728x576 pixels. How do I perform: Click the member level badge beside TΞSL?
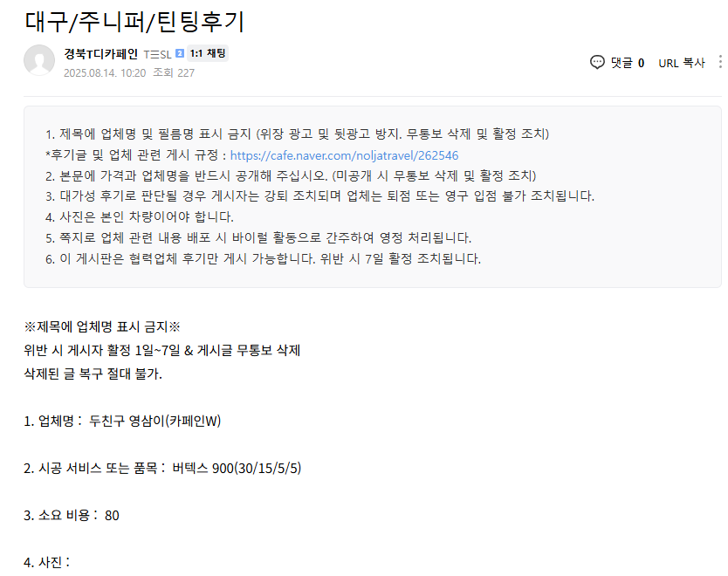pos(180,54)
